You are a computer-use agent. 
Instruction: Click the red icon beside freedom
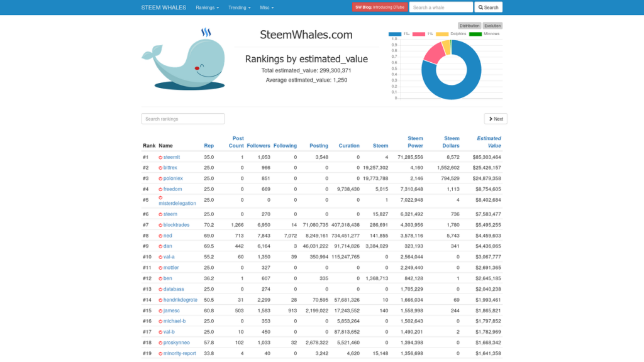[160, 190]
